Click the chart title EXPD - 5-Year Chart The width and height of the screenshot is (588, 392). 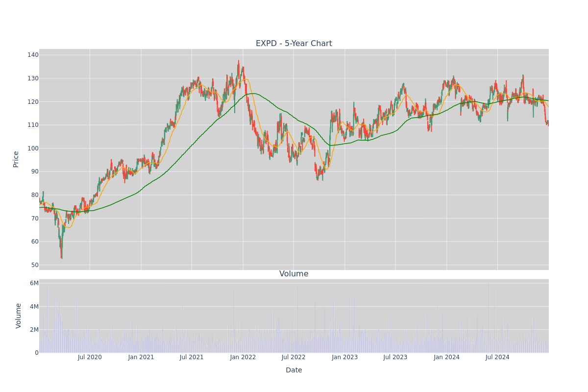click(294, 44)
